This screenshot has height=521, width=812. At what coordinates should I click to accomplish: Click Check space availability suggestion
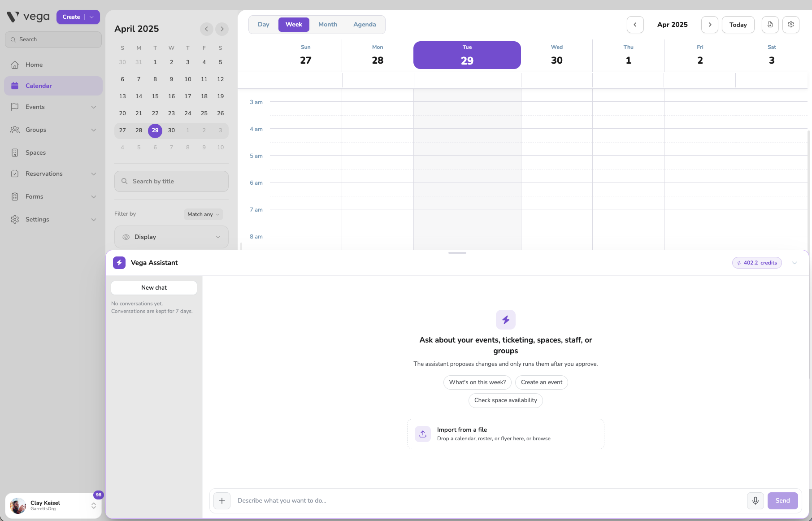click(506, 400)
